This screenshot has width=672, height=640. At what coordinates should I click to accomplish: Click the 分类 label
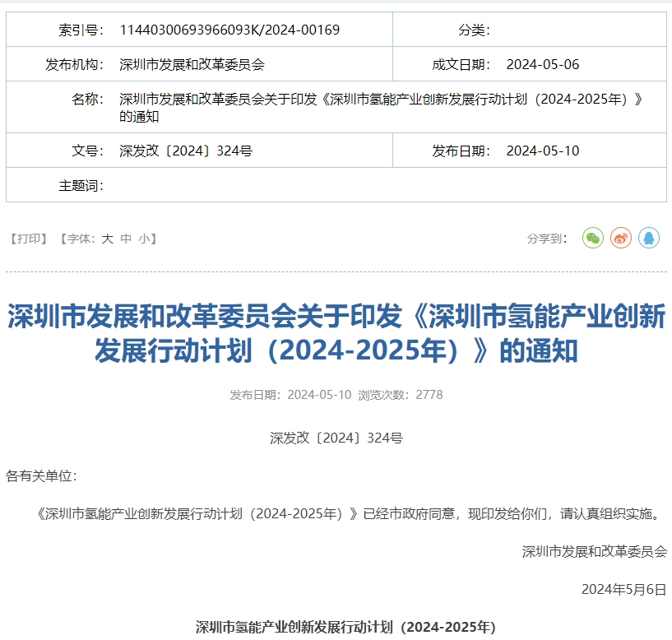pyautogui.click(x=474, y=30)
